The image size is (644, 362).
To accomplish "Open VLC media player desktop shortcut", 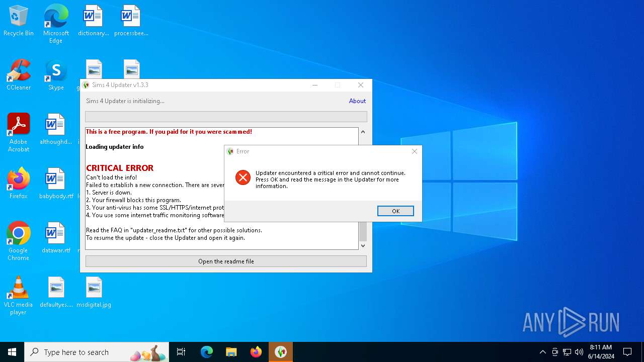I will (x=19, y=295).
